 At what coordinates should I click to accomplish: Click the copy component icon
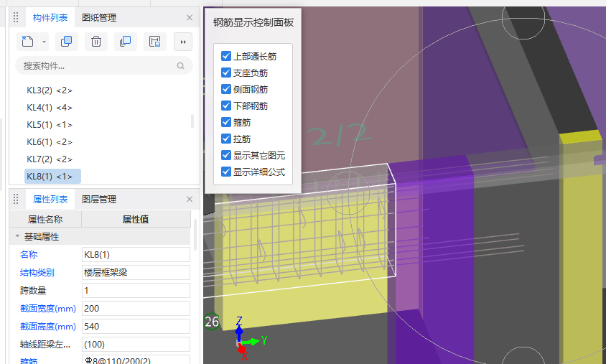tap(67, 42)
